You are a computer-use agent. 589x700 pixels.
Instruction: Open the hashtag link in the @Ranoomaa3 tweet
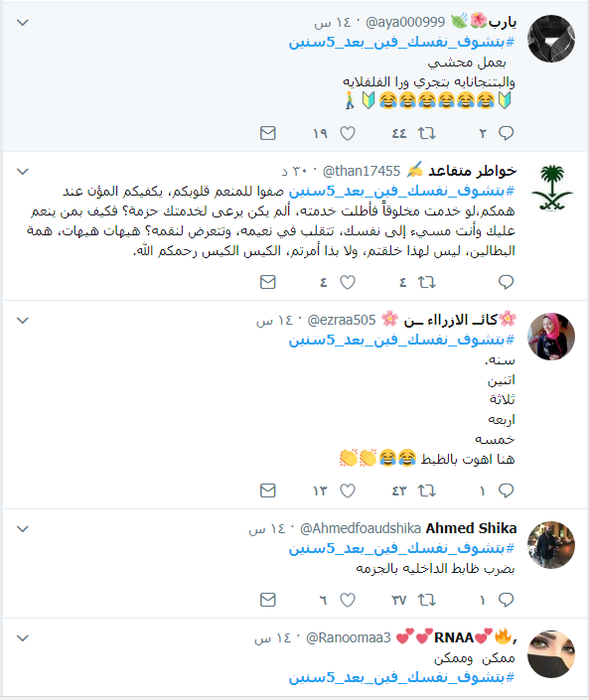(401, 677)
